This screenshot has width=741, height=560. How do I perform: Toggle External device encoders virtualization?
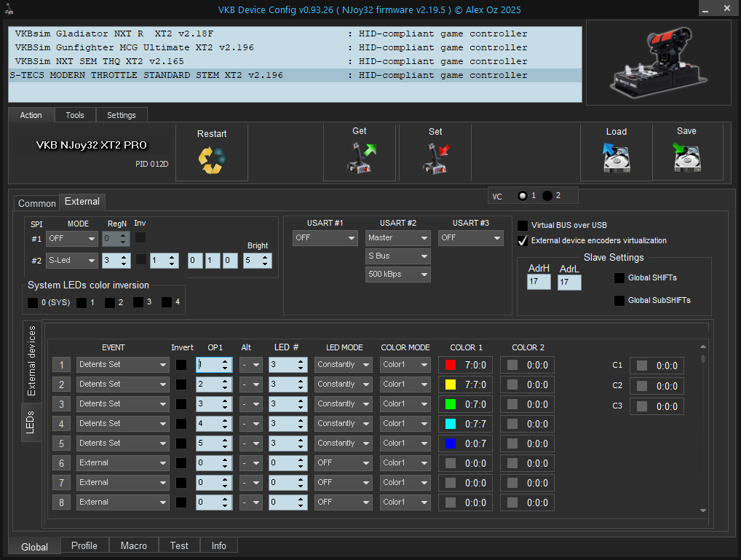click(523, 240)
